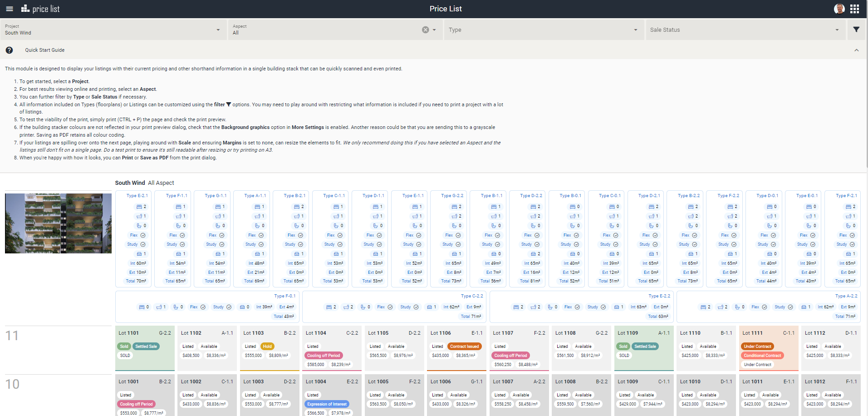This screenshot has width=868, height=416.
Task: Collapse the Quick Start Guide panel
Action: tap(857, 50)
